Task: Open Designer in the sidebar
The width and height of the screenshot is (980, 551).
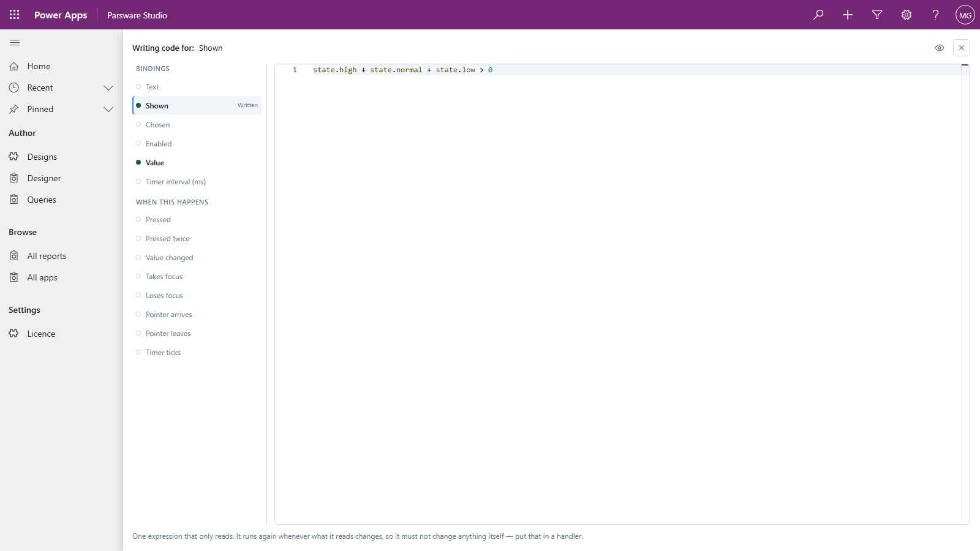Action: (x=61, y=178)
